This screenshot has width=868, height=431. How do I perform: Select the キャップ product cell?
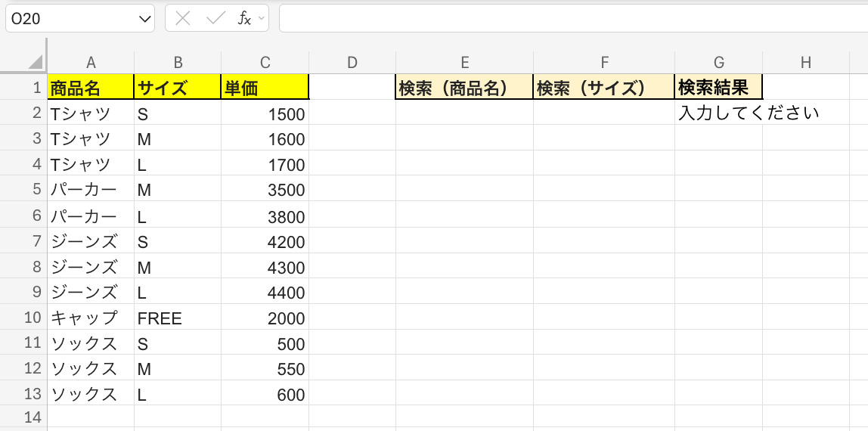[91, 318]
